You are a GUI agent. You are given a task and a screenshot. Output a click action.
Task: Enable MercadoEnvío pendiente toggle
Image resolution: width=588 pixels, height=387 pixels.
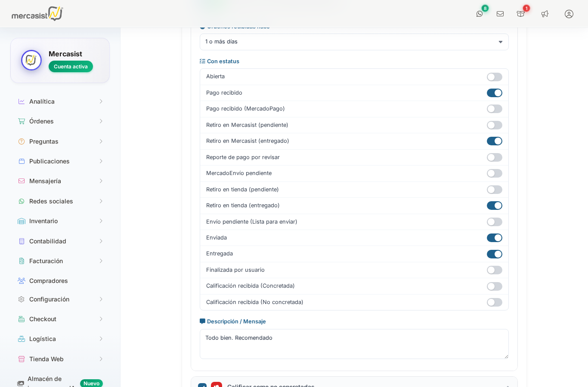click(495, 173)
